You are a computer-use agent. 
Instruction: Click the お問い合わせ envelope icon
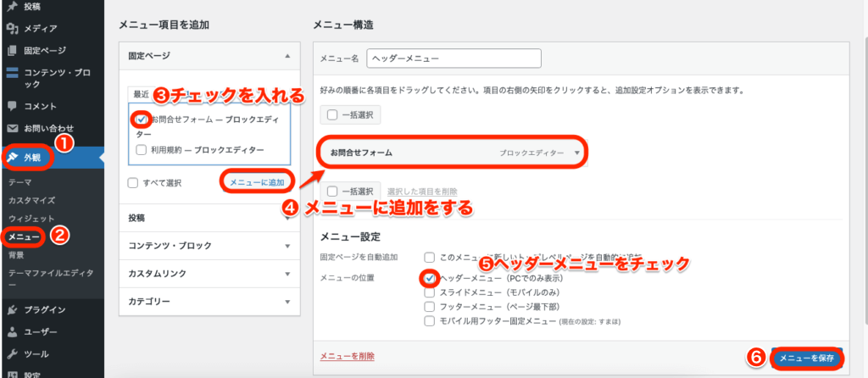click(x=12, y=128)
